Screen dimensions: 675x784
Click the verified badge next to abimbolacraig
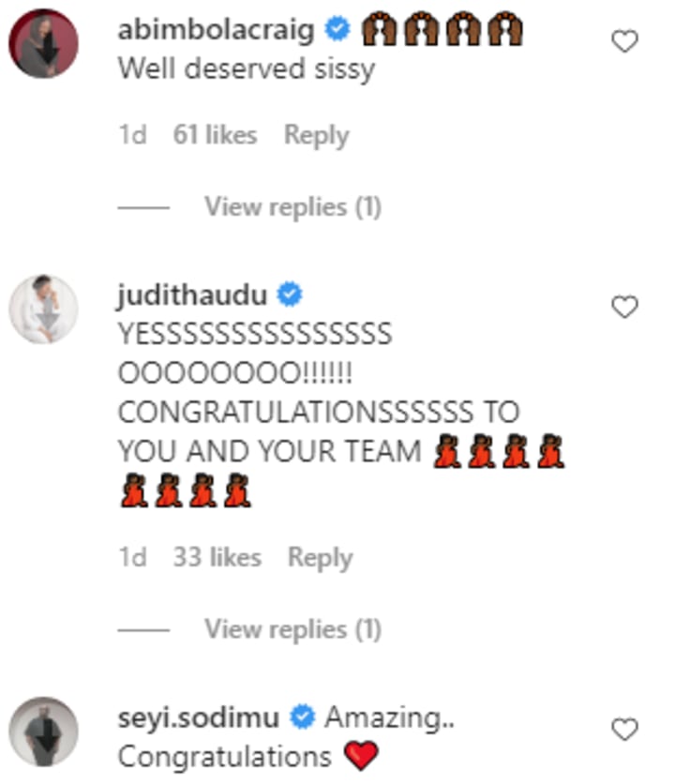[x=337, y=28]
